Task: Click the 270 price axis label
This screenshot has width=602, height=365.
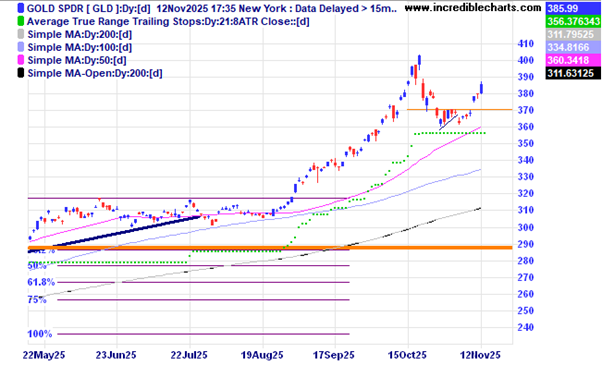Action: (x=526, y=277)
